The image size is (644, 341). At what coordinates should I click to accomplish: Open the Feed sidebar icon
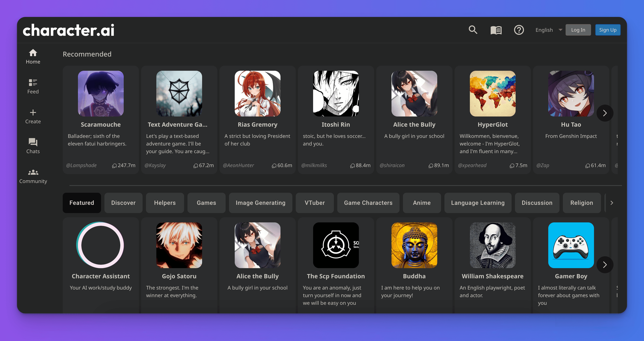(x=33, y=86)
